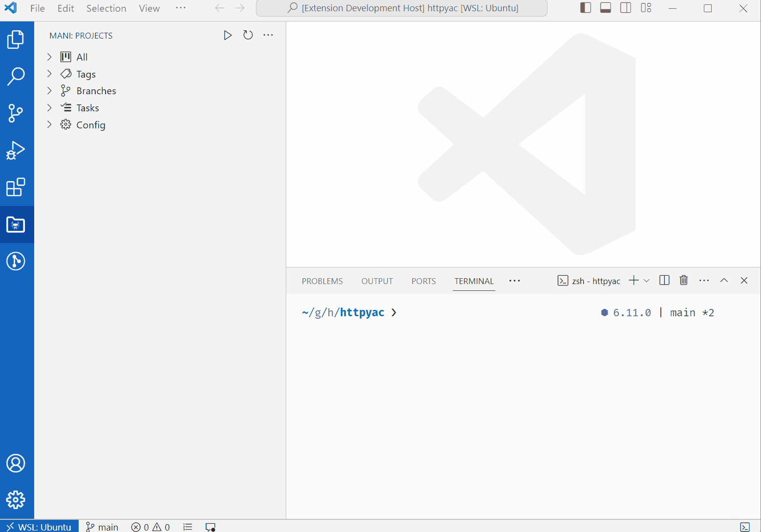The image size is (761, 532).
Task: Click the WSL: Ubuntu remote indicator
Action: (x=40, y=527)
